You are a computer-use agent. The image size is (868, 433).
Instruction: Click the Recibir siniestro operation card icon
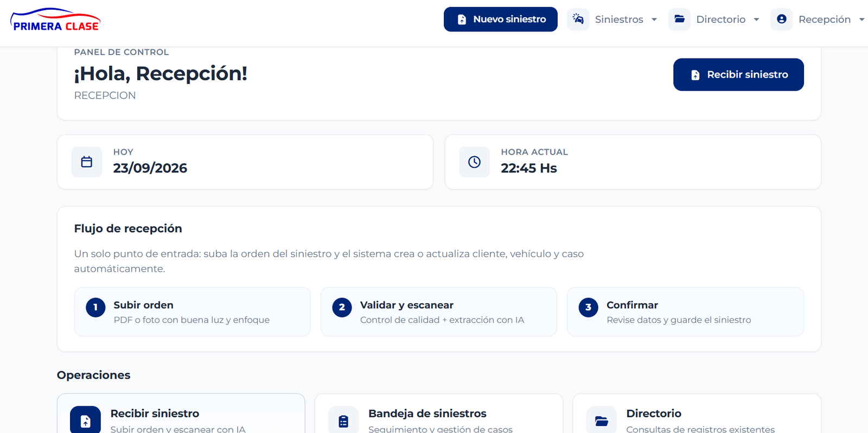85,419
